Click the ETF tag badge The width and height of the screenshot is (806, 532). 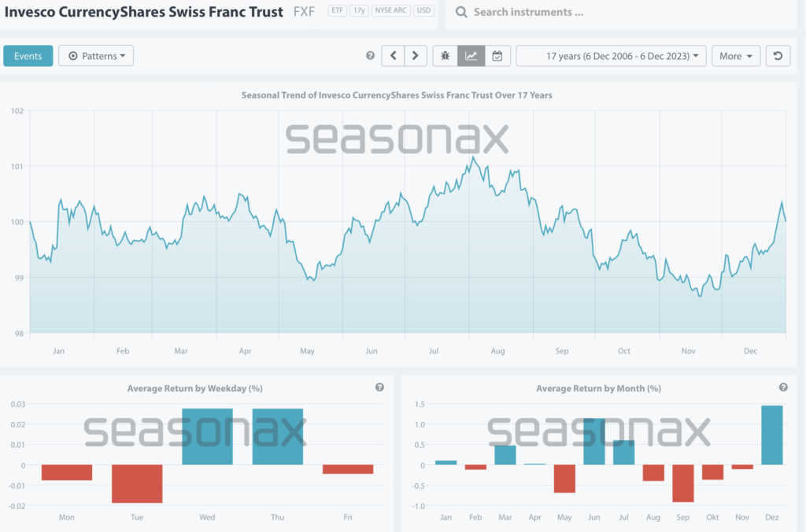[x=338, y=12]
